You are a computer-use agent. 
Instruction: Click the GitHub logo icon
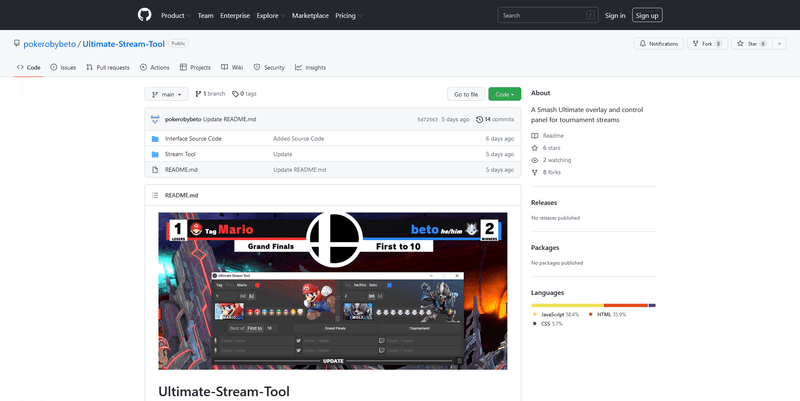pyautogui.click(x=144, y=15)
